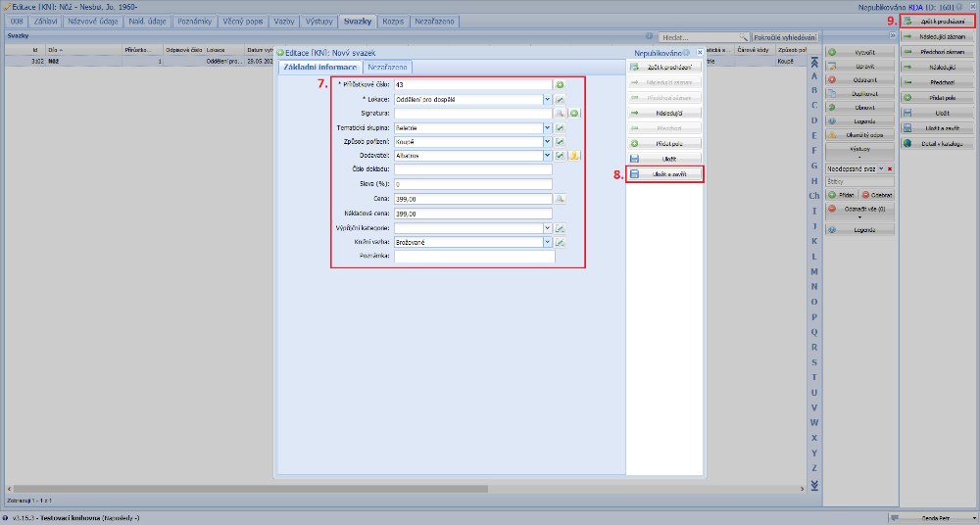Click the red X next to Neodepsané svazky
Screen dimensions: 980x525
point(891,169)
